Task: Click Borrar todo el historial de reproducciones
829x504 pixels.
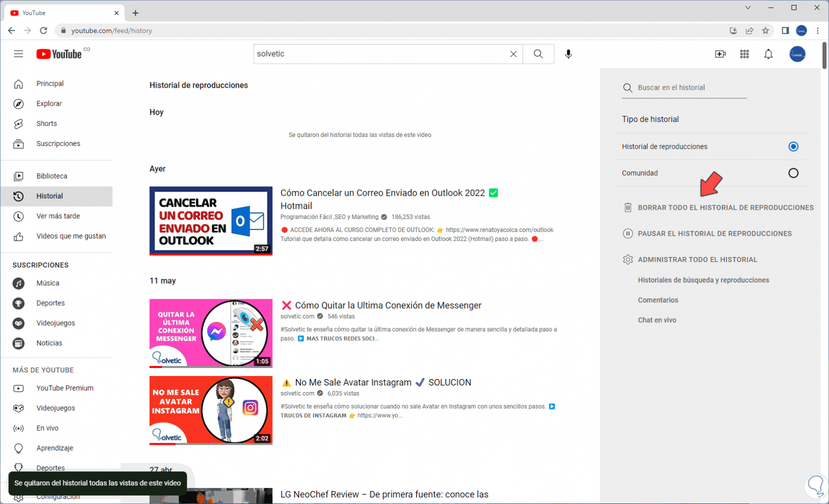Action: coord(726,207)
